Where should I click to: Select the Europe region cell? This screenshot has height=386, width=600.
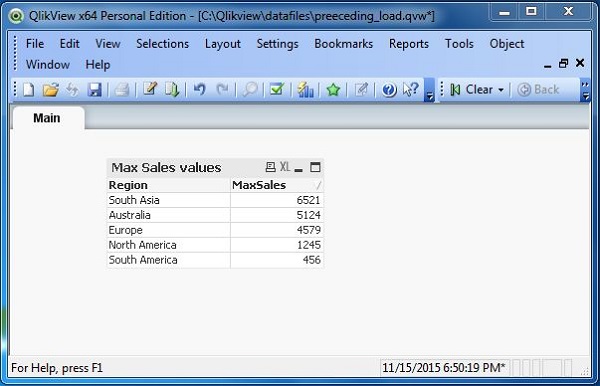[x=168, y=230]
